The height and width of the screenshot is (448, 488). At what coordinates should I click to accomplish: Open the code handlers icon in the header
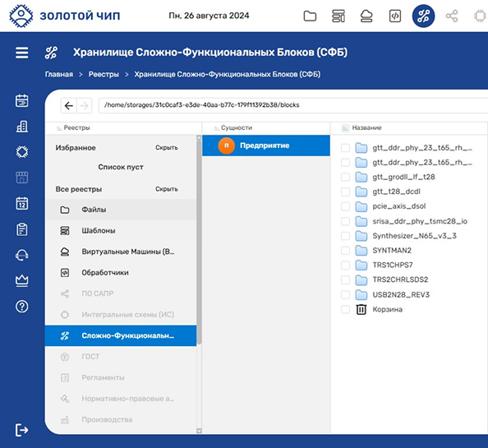[395, 16]
